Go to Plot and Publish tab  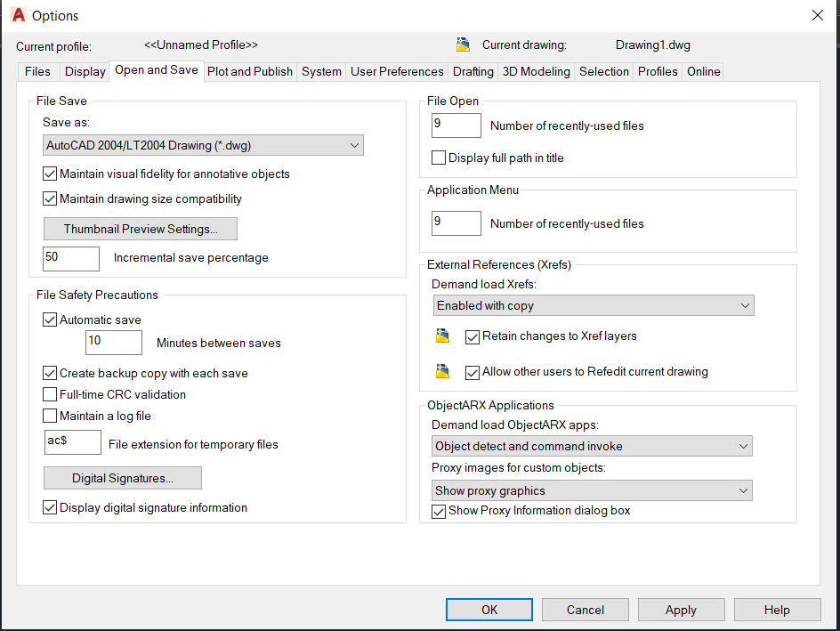click(x=250, y=71)
